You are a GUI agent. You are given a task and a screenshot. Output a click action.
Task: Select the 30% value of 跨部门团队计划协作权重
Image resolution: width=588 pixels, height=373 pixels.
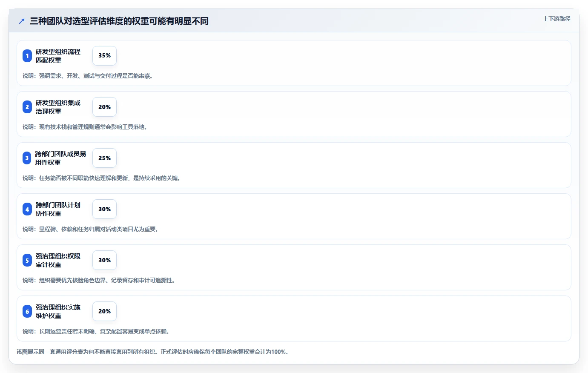pyautogui.click(x=104, y=209)
